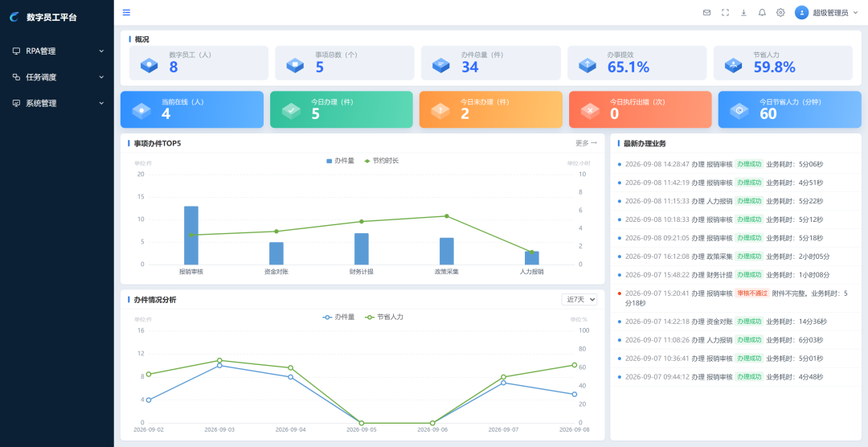This screenshot has height=447, width=868.
Task: Click the 当前在线 card icon
Action: pyautogui.click(x=141, y=111)
